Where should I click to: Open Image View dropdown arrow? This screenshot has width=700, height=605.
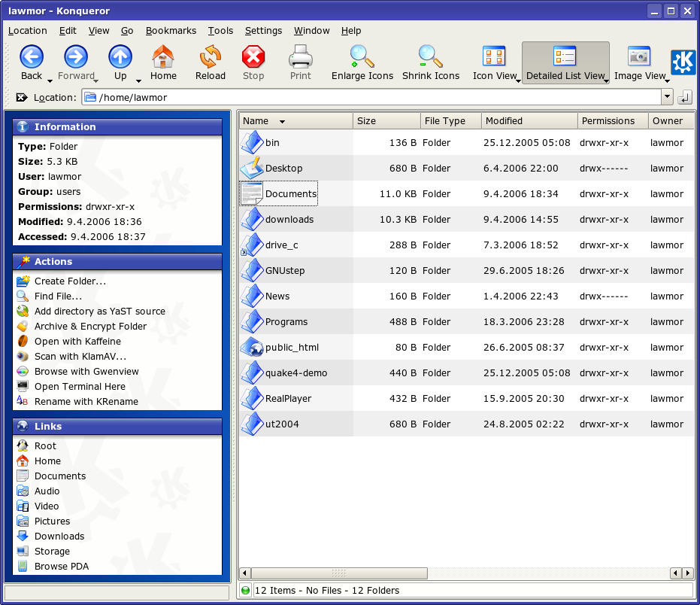point(667,81)
